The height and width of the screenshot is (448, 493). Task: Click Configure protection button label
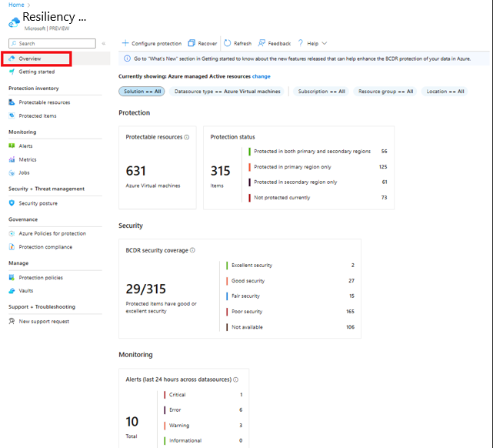pyautogui.click(x=156, y=43)
